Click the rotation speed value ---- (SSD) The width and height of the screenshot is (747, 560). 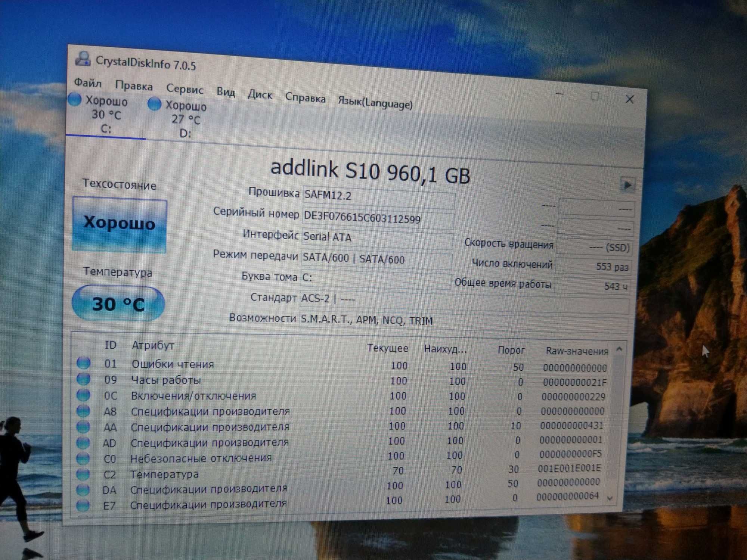click(594, 246)
